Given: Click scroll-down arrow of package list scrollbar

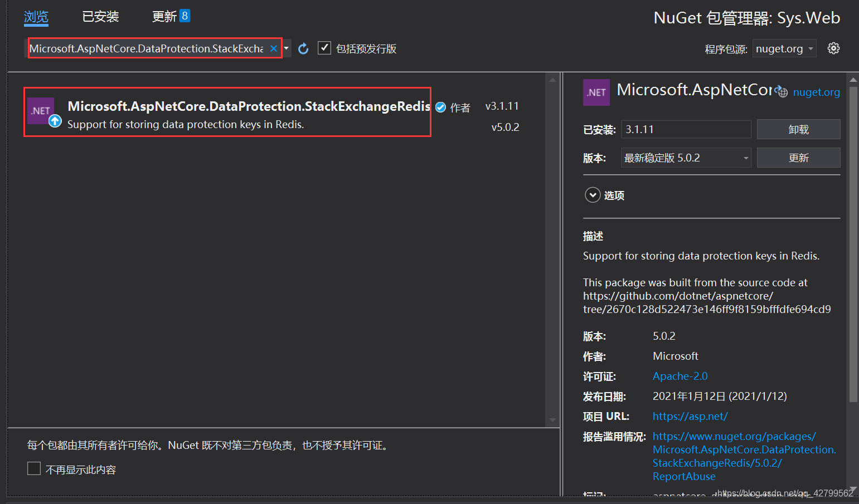Looking at the screenshot, I should pyautogui.click(x=552, y=420).
